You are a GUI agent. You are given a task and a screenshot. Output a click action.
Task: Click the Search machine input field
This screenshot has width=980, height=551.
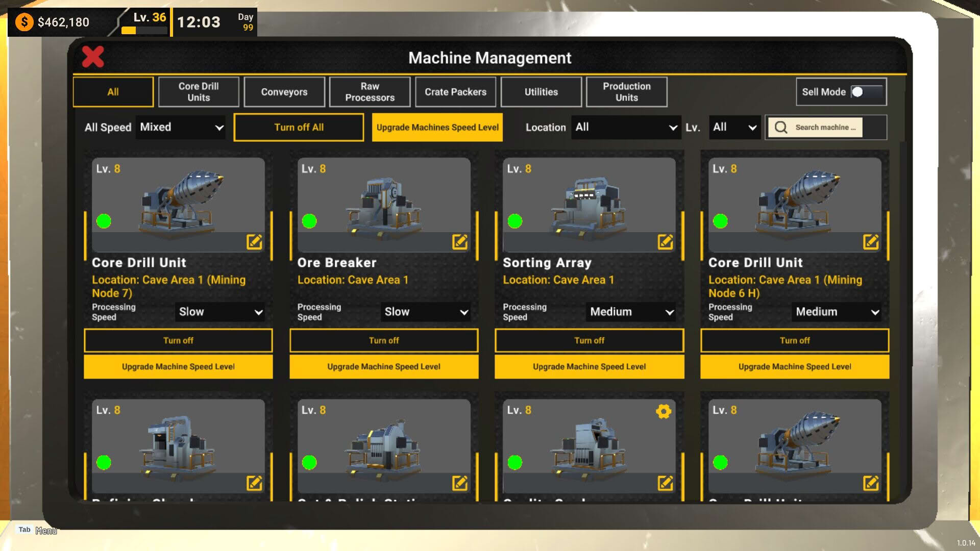[826, 127]
